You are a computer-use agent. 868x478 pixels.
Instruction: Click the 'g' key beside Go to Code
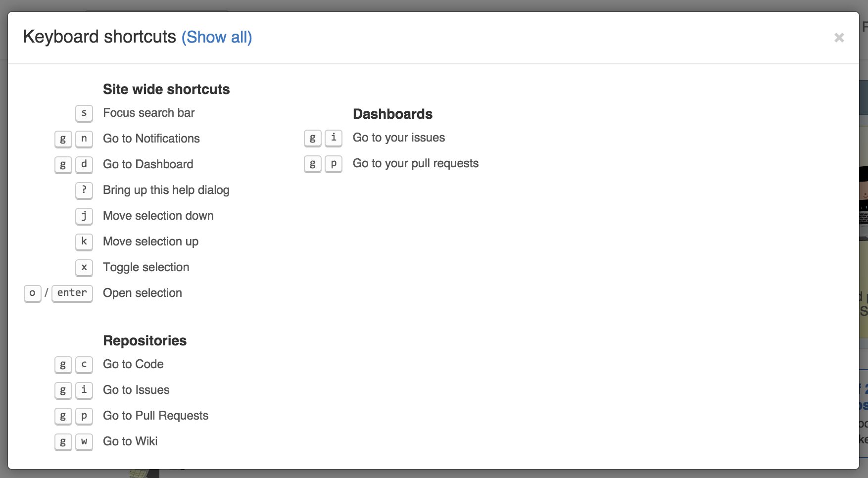(63, 365)
